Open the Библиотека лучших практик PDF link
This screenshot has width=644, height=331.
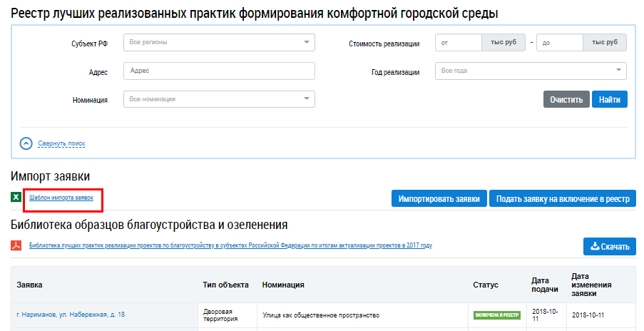click(230, 245)
